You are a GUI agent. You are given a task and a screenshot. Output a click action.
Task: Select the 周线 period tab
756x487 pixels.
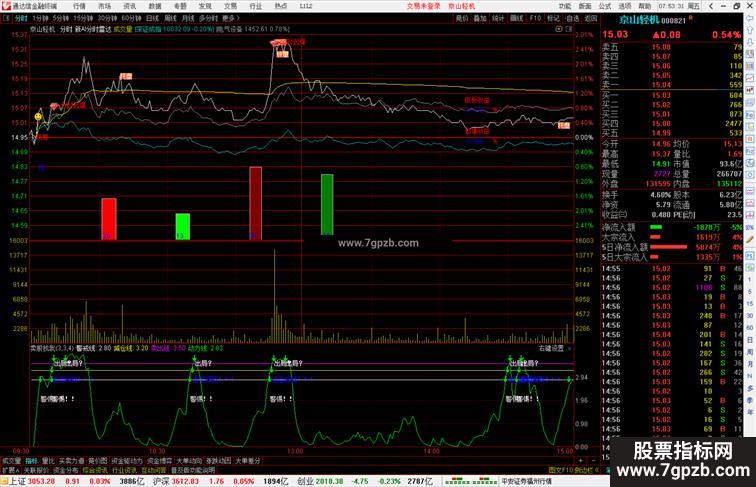coord(170,18)
